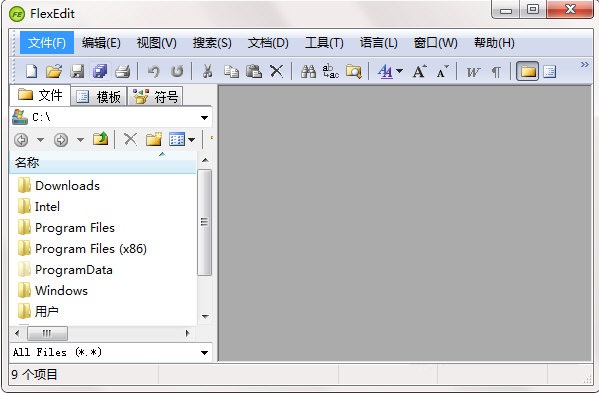The height and width of the screenshot is (393, 599).
Task: Increase font size with large A icon
Action: point(419,71)
